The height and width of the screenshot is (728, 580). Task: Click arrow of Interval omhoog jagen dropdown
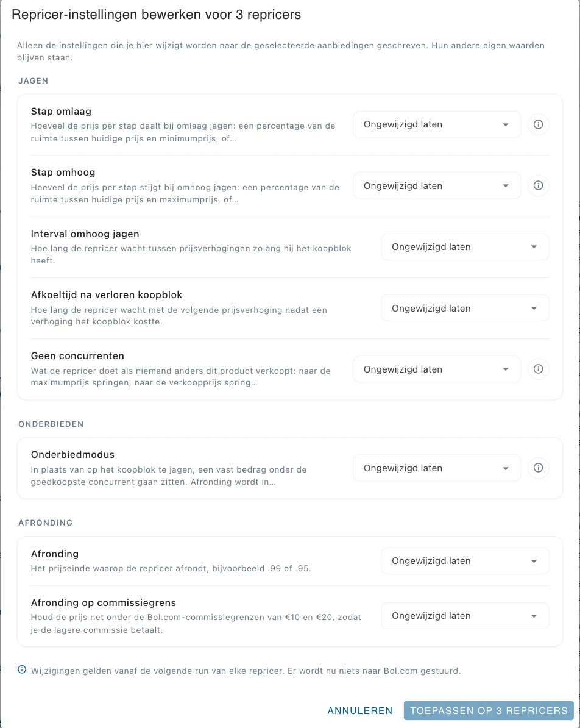click(x=534, y=247)
